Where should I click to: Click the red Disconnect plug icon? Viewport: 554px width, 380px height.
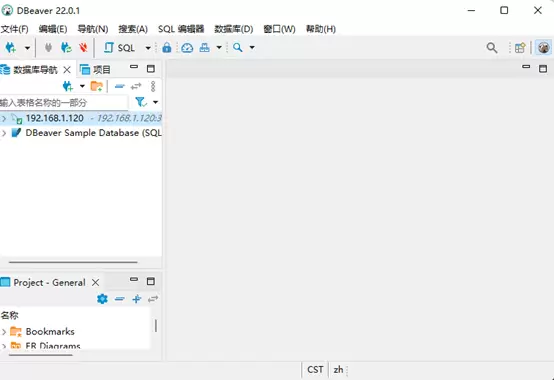pyautogui.click(x=83, y=47)
